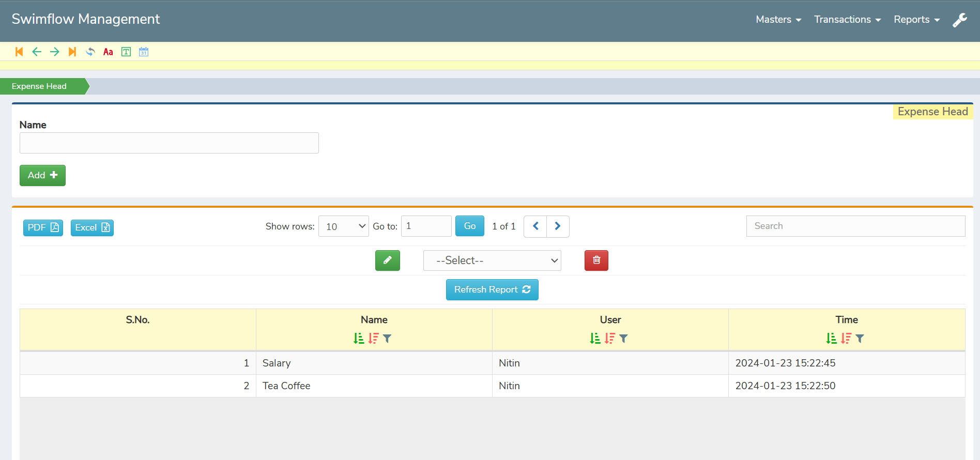
Task: Jump to last record using toolbar icon
Action: tap(72, 52)
